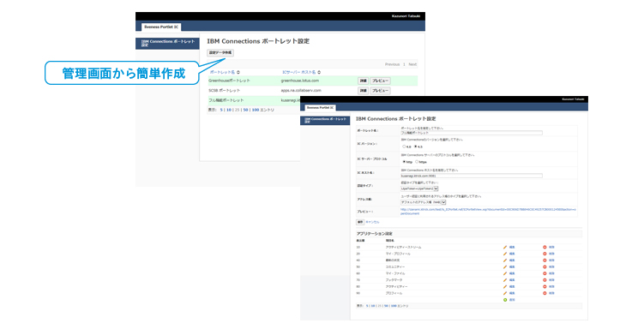Open liveness Portlet IC tab in back window
Image resolution: width=644 pixels, height=335 pixels.
pos(161,27)
